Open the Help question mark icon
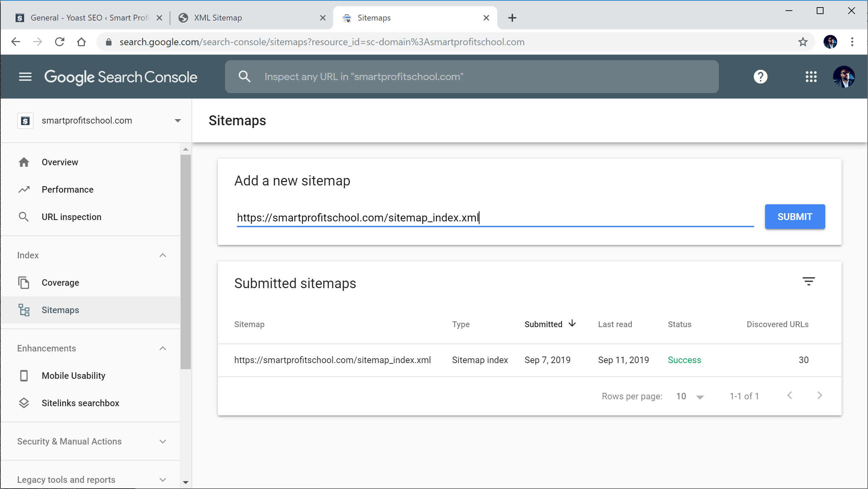This screenshot has width=868, height=489. [x=760, y=77]
